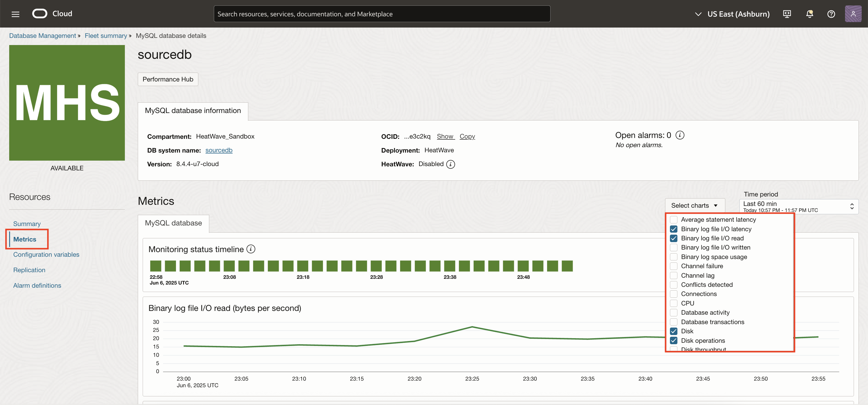Enable the Average statement latency checkbox

(674, 219)
